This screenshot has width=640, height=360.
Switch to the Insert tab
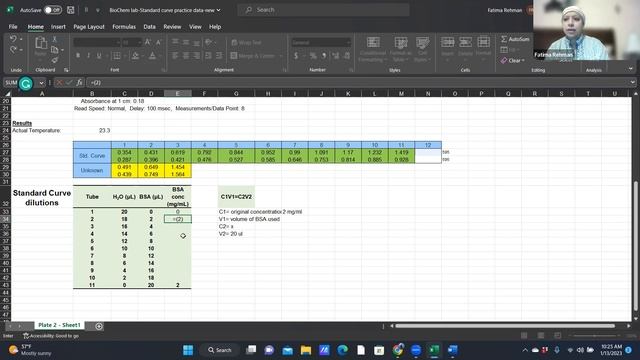coord(58,27)
